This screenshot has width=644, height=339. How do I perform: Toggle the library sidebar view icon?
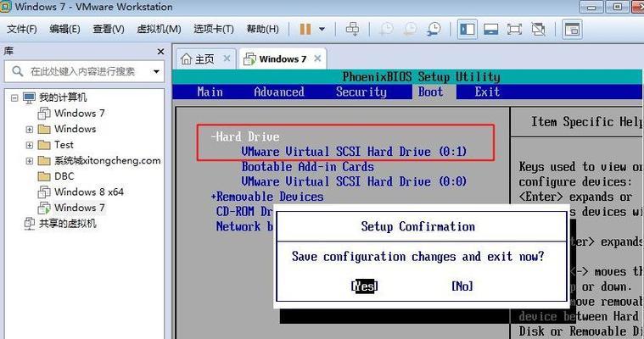coord(468,29)
